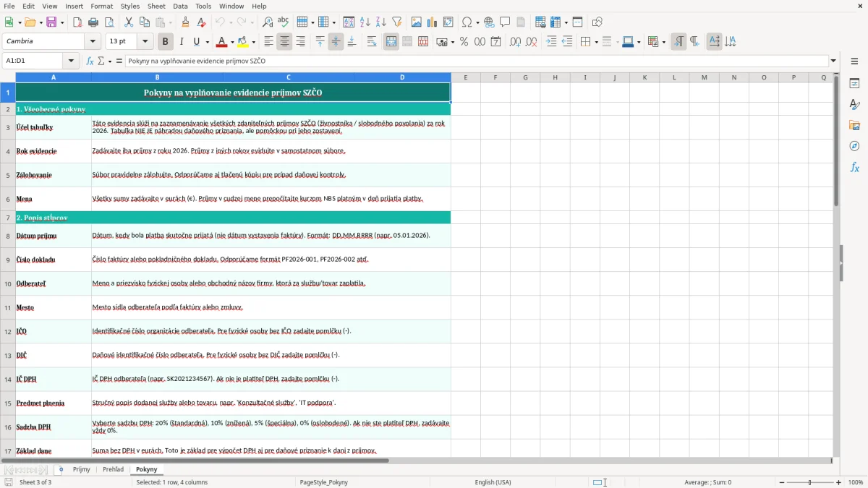The height and width of the screenshot is (488, 868).
Task: Toggle Print Preview
Action: point(109,22)
